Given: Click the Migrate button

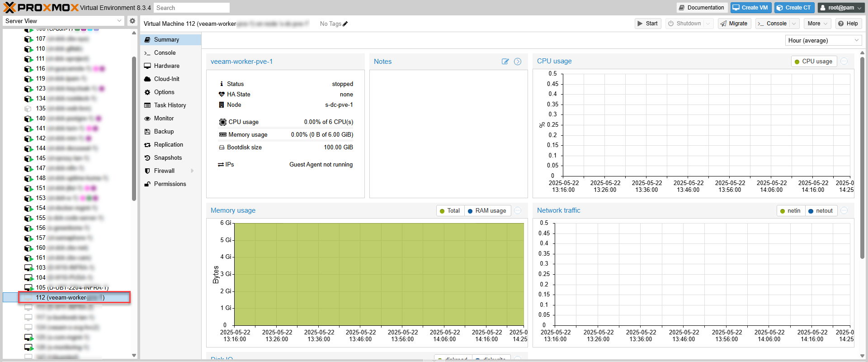Looking at the screenshot, I should (x=734, y=24).
